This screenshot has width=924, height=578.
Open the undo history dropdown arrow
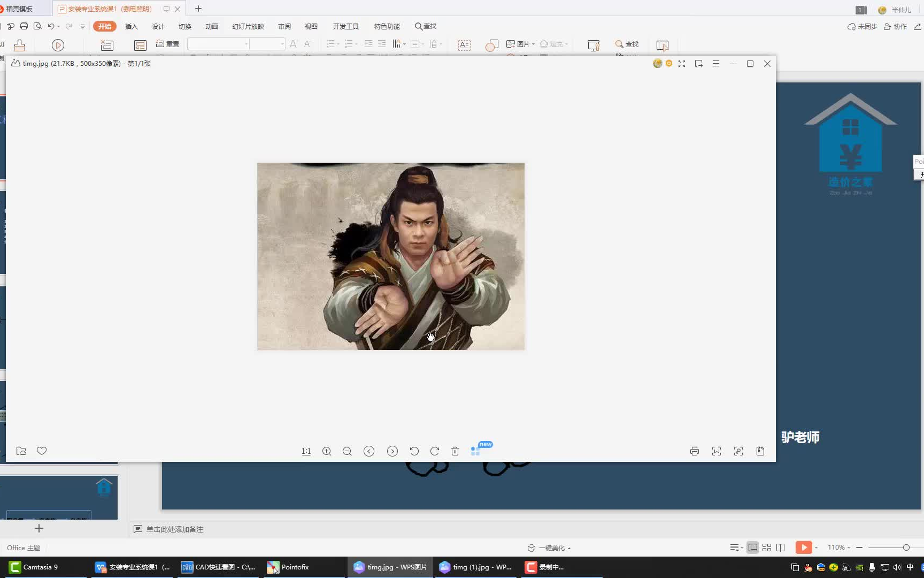point(58,27)
